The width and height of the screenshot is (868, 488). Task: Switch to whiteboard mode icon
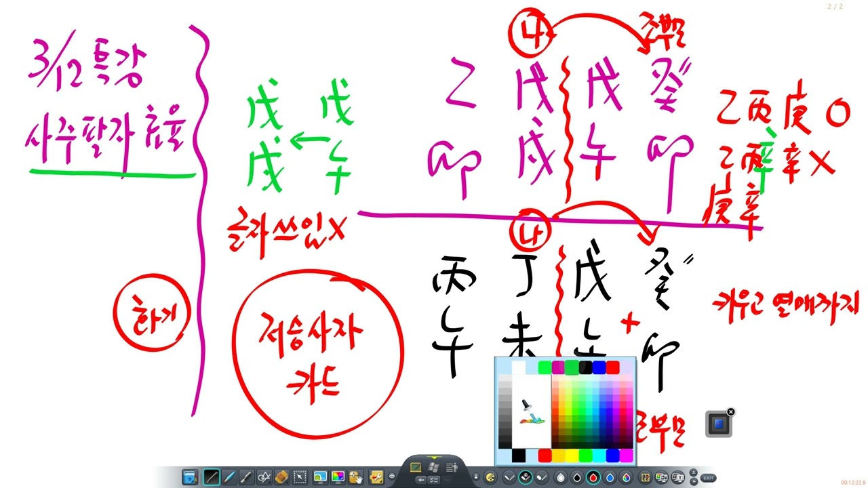pos(416,468)
